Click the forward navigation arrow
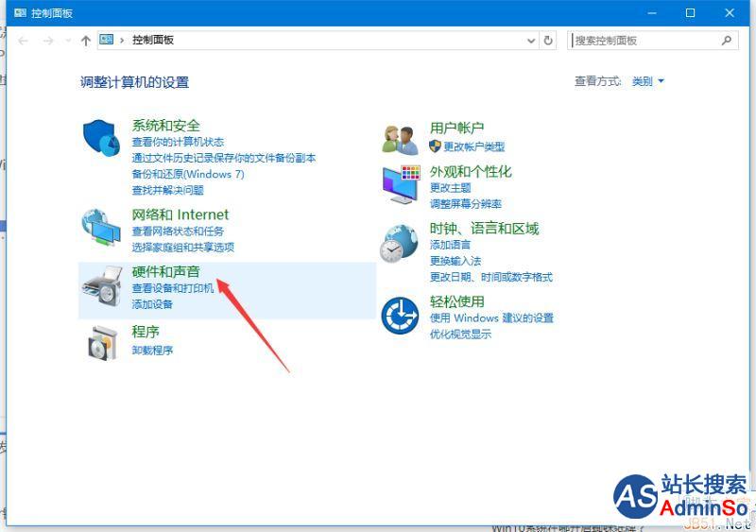Screen dimensions: 756x532 pos(48,41)
